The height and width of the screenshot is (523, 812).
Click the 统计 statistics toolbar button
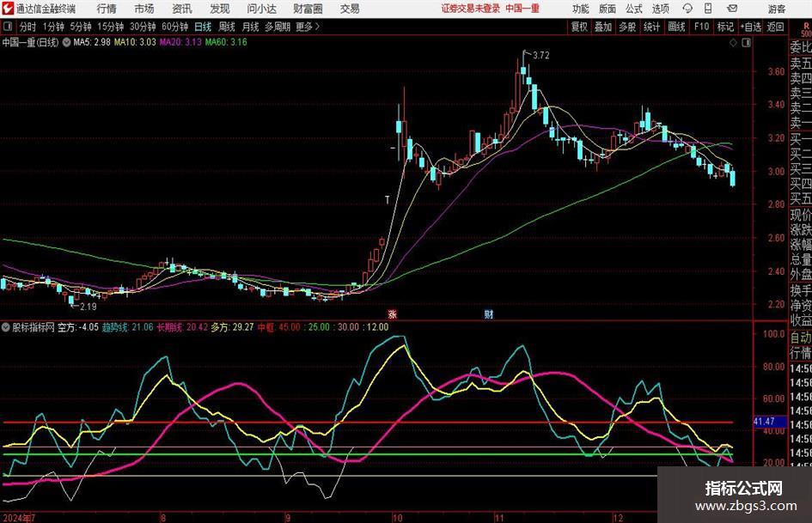tap(651, 27)
